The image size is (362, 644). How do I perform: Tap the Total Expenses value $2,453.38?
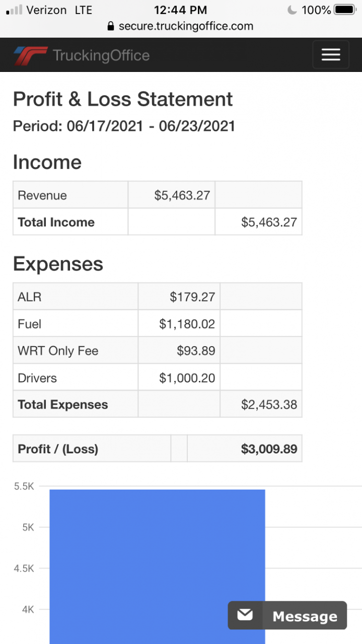269,405
